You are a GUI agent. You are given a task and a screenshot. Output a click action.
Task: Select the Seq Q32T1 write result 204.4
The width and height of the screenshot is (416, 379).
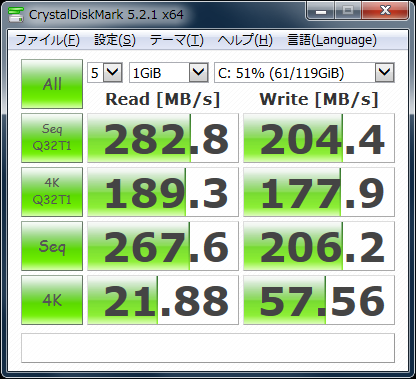[x=319, y=138]
